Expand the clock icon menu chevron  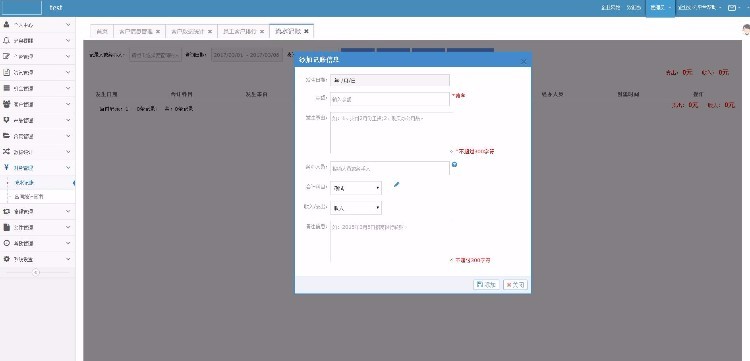tap(68, 243)
